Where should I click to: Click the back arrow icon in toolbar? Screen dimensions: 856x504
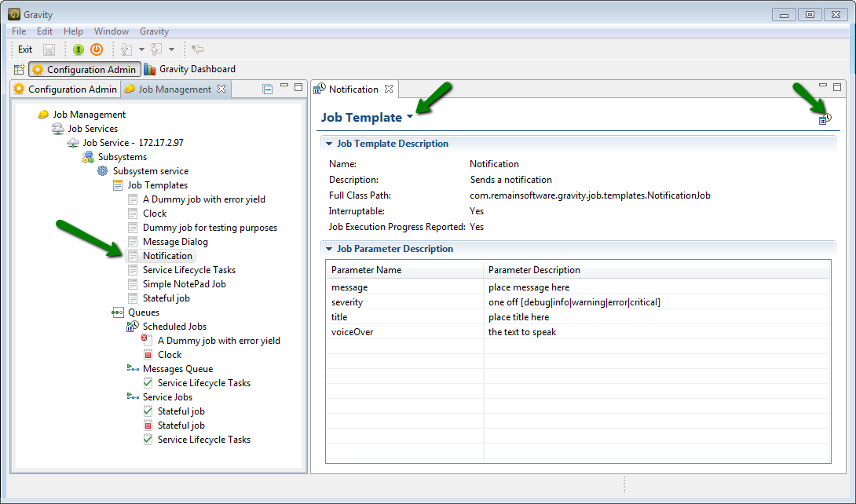[x=198, y=49]
